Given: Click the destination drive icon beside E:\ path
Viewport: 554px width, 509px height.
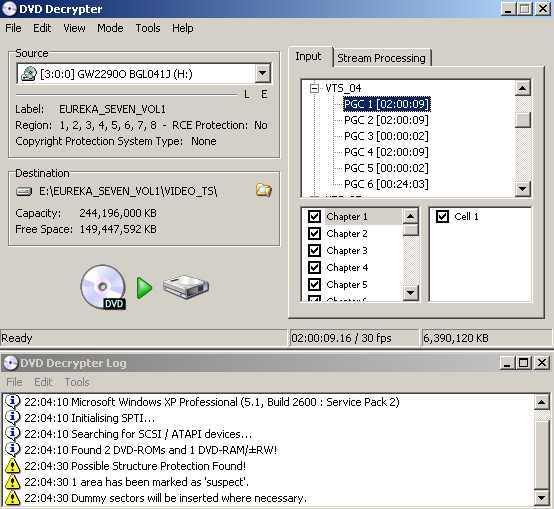Looking at the screenshot, I should (24, 192).
